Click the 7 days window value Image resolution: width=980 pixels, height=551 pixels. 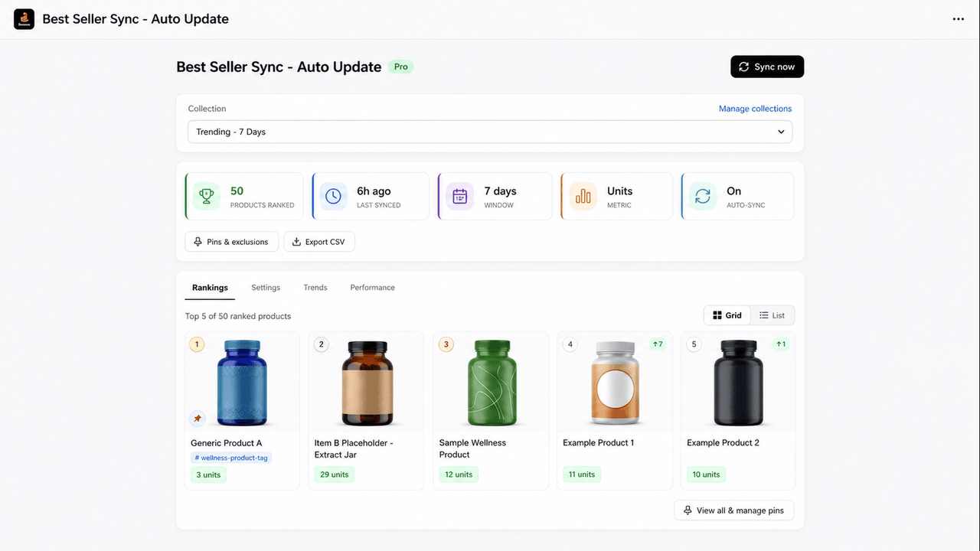(501, 191)
